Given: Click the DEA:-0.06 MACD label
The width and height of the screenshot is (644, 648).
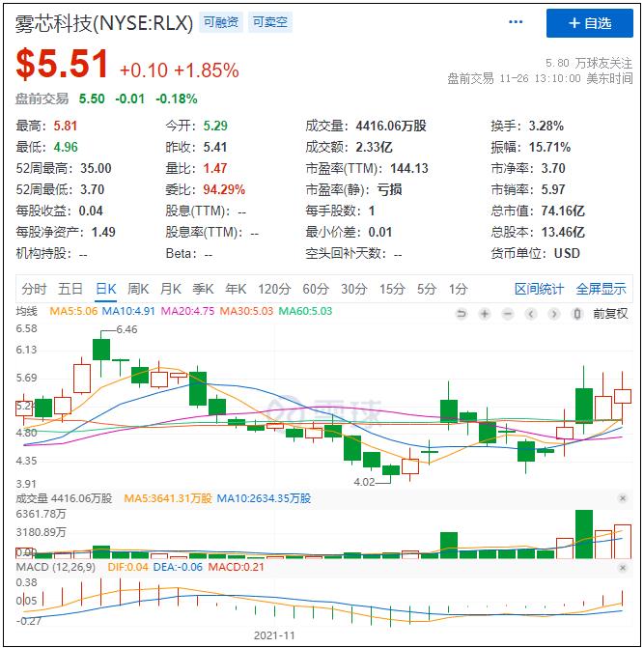Looking at the screenshot, I should pyautogui.click(x=178, y=567).
